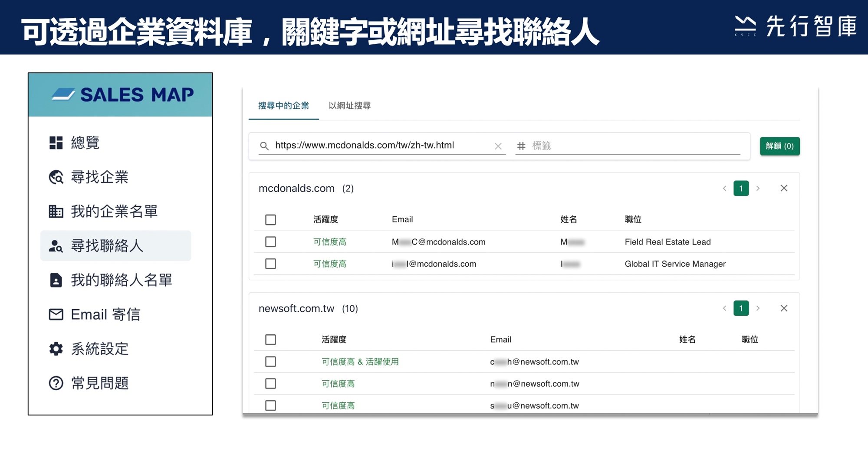Select all newsoft.com.tw contacts via header checkbox
868x470 pixels.
tap(270, 339)
